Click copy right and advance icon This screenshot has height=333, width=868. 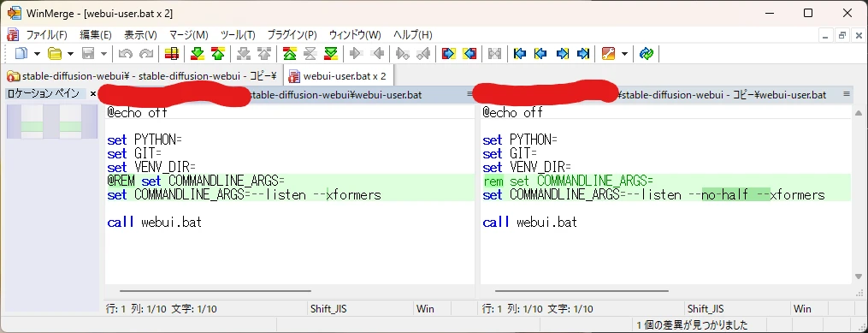coord(403,54)
